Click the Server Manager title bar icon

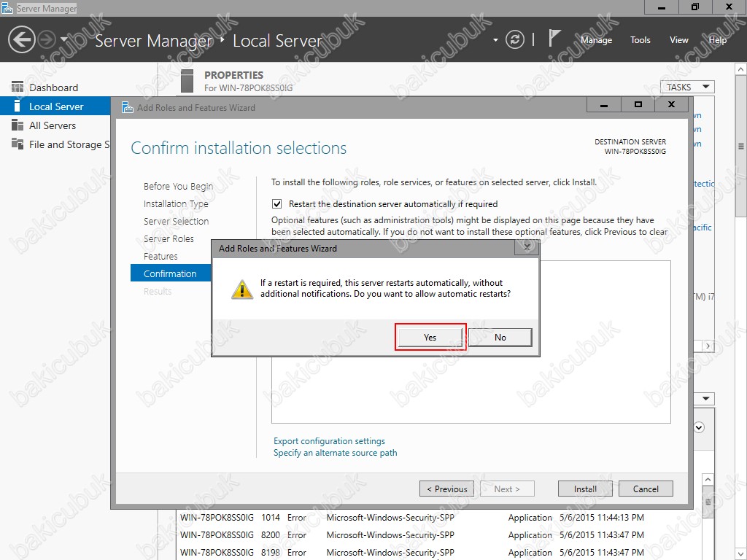[7, 7]
